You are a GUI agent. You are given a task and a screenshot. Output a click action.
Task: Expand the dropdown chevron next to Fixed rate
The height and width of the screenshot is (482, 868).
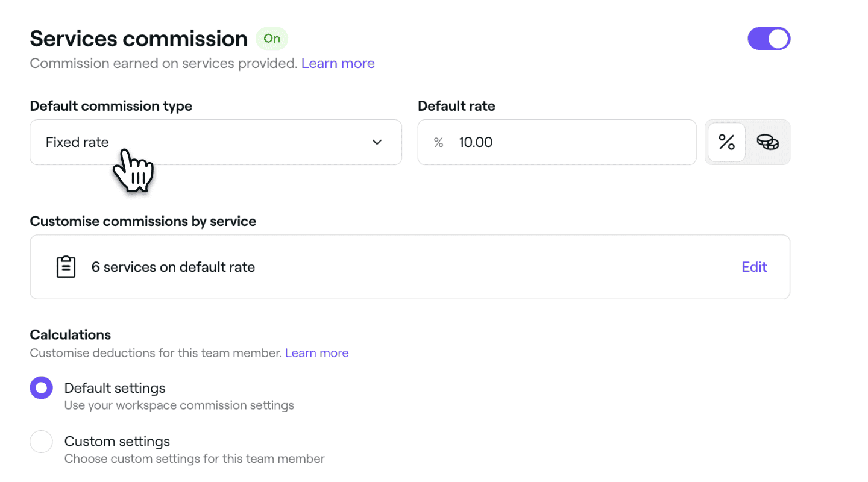pyautogui.click(x=377, y=142)
